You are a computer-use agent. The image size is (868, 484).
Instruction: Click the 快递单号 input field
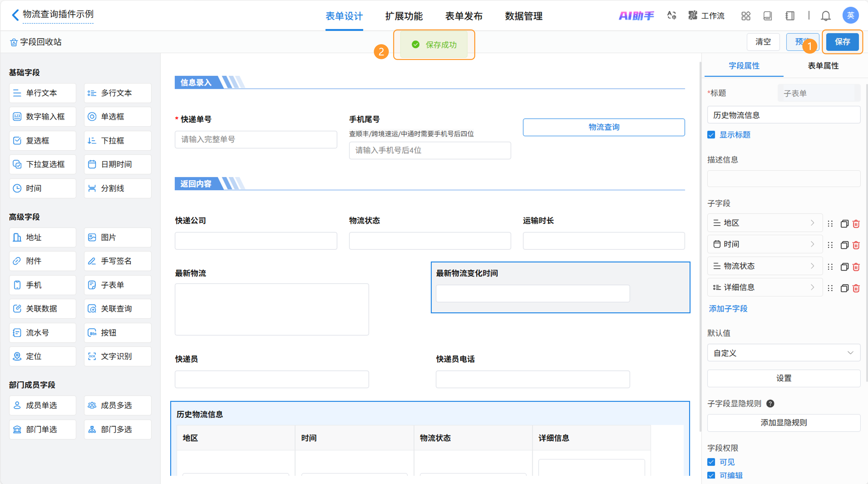click(x=256, y=139)
